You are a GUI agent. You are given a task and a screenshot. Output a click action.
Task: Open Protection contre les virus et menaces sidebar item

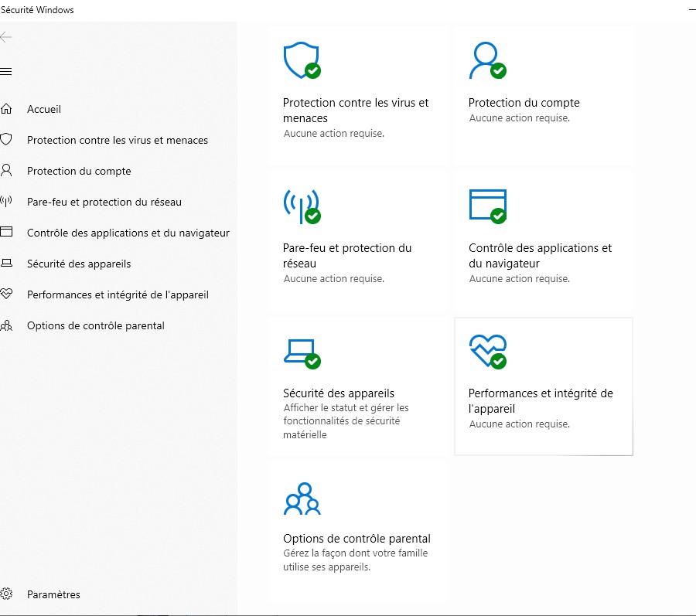coord(118,140)
